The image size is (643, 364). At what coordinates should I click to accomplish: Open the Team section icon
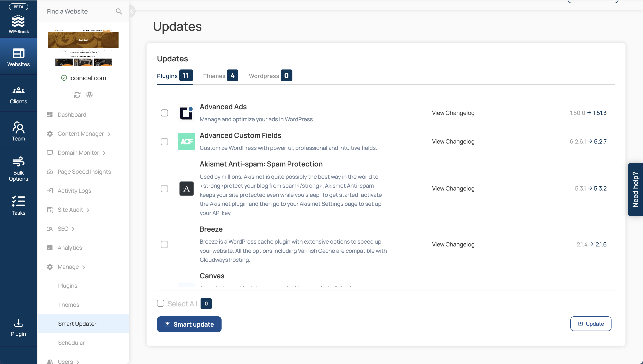pos(19,128)
